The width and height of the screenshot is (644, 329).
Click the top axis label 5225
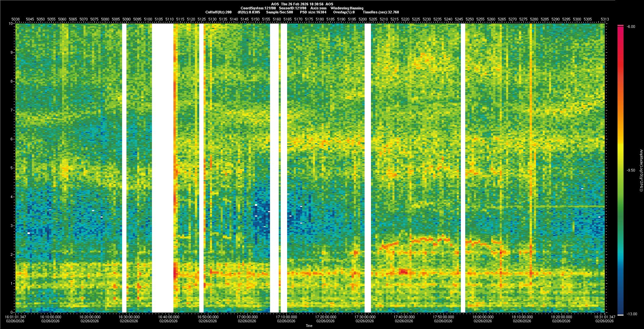click(416, 19)
